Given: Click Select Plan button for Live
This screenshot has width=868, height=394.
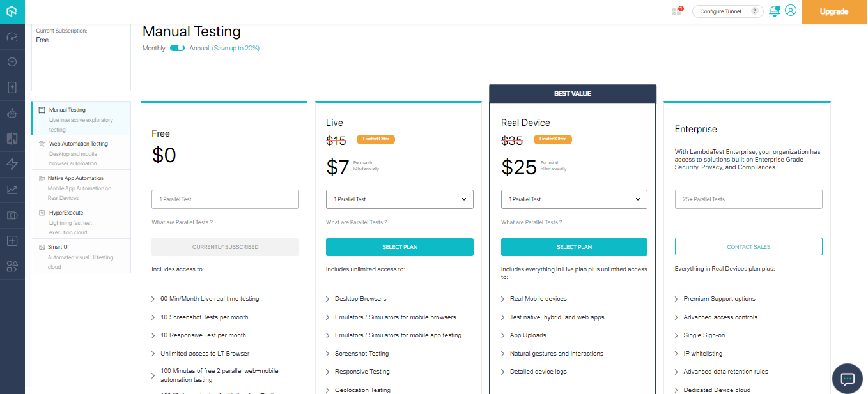Looking at the screenshot, I should (x=399, y=247).
